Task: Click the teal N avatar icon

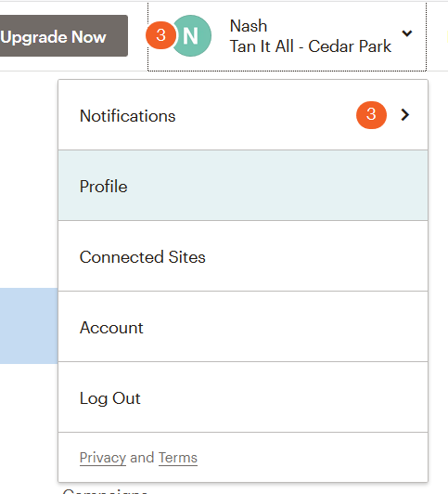Action: [x=192, y=35]
